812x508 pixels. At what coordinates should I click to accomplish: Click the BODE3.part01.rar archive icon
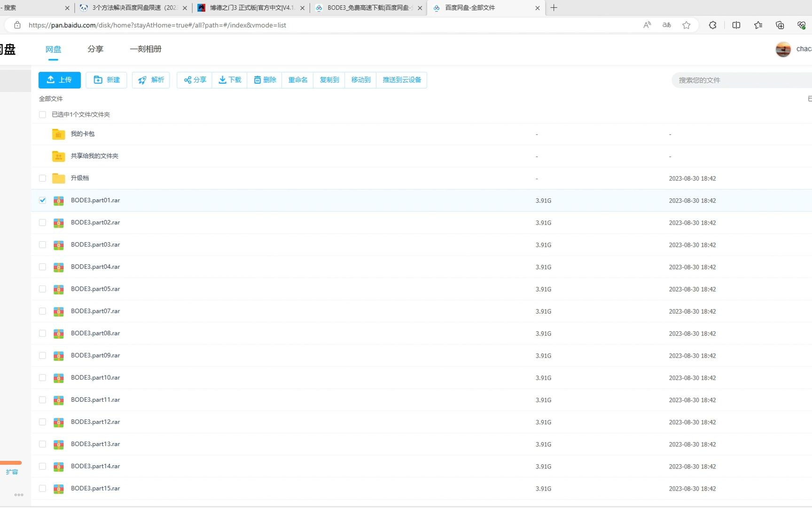click(58, 201)
